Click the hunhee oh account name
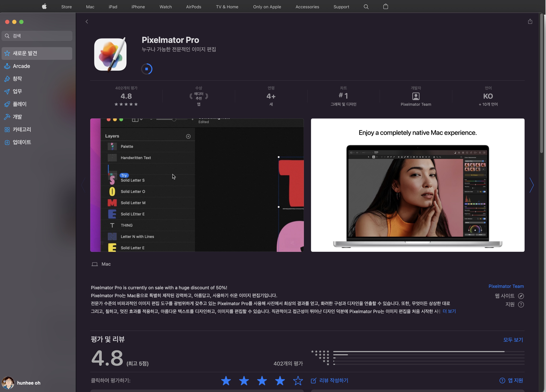Viewport: 546px width, 392px height. (29, 383)
